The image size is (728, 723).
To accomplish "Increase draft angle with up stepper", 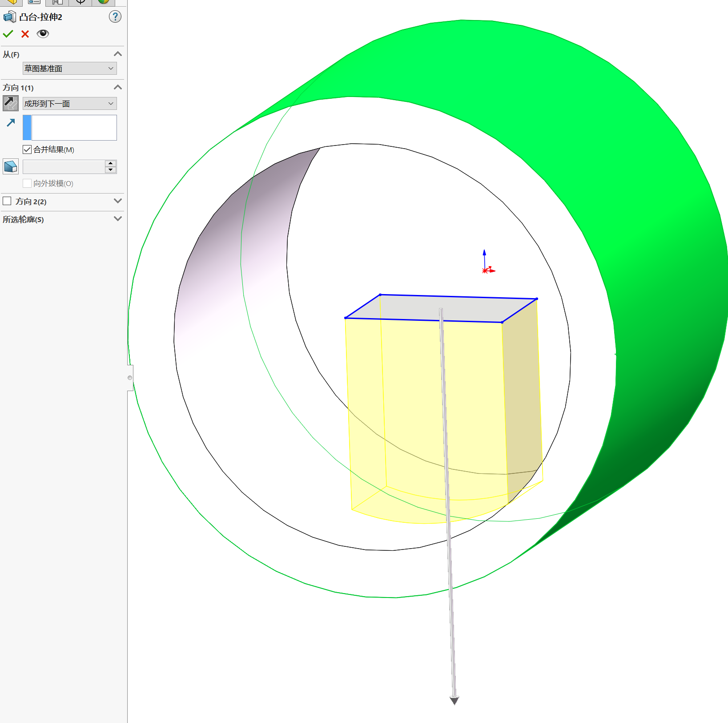I will click(111, 163).
